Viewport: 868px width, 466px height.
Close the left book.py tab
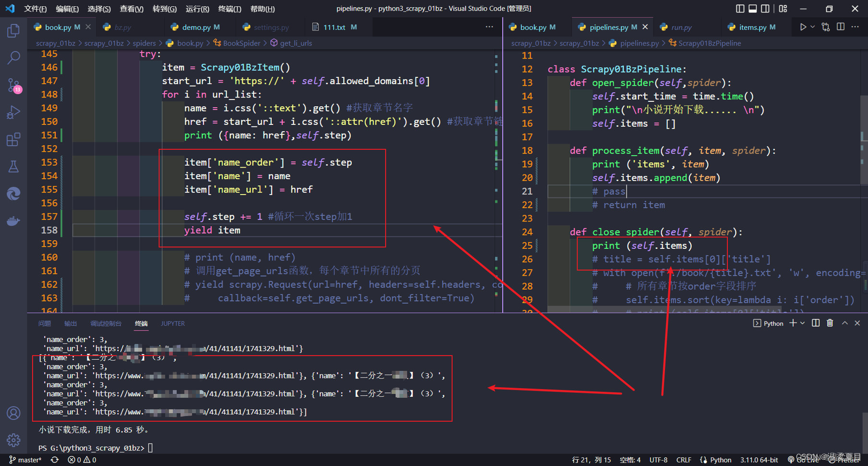click(x=88, y=27)
